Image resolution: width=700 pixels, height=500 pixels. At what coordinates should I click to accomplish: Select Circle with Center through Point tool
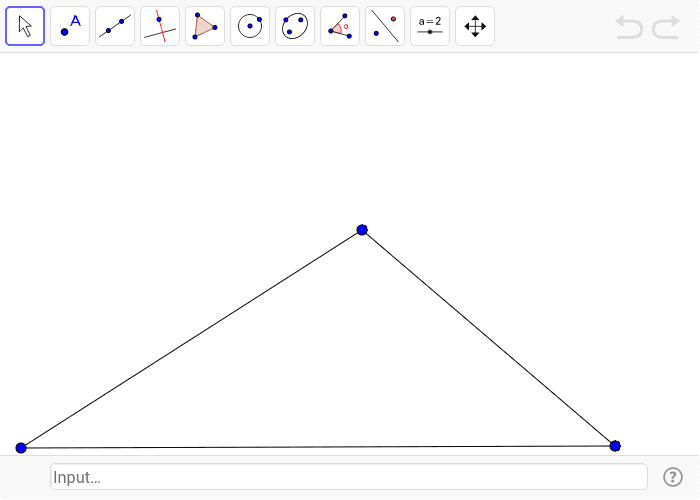pyautogui.click(x=250, y=26)
